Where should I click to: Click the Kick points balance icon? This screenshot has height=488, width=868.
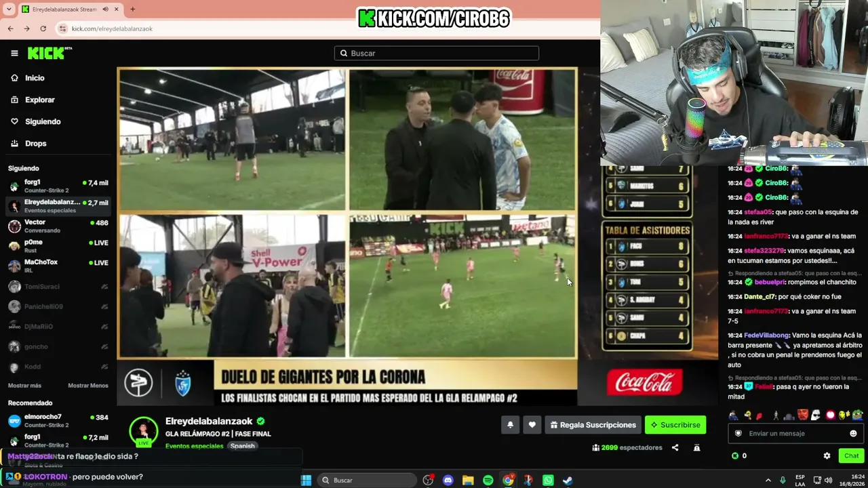point(735,455)
